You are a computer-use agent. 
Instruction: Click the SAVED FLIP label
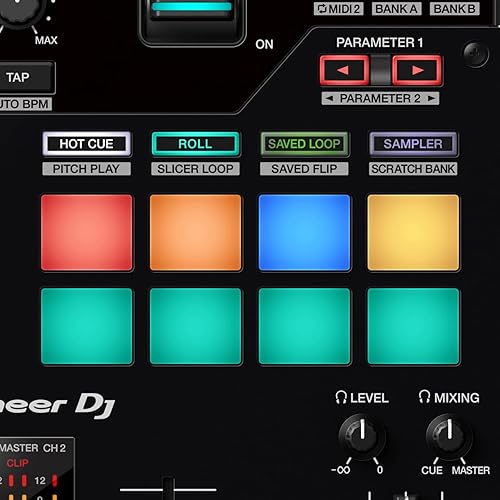coord(304,169)
